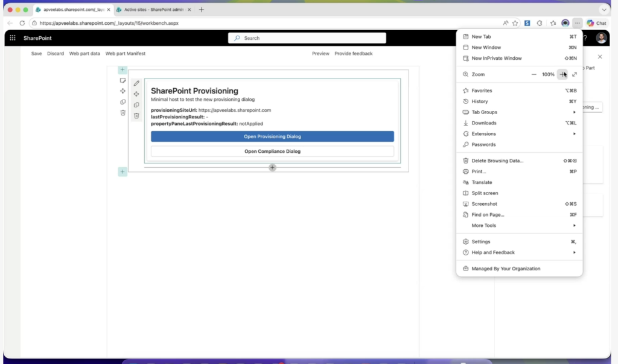
Task: Open the SharePoint app launcher waffle icon
Action: pyautogui.click(x=13, y=38)
